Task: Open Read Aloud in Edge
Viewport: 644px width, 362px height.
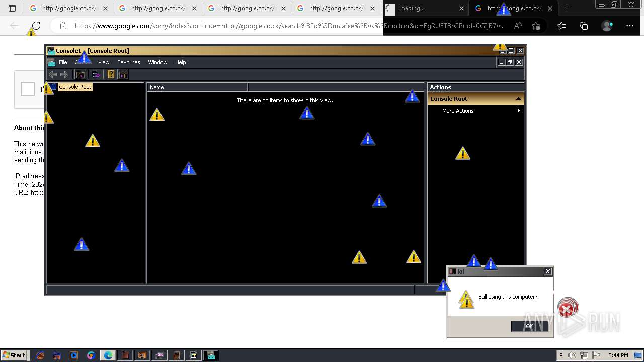Action: (518, 26)
